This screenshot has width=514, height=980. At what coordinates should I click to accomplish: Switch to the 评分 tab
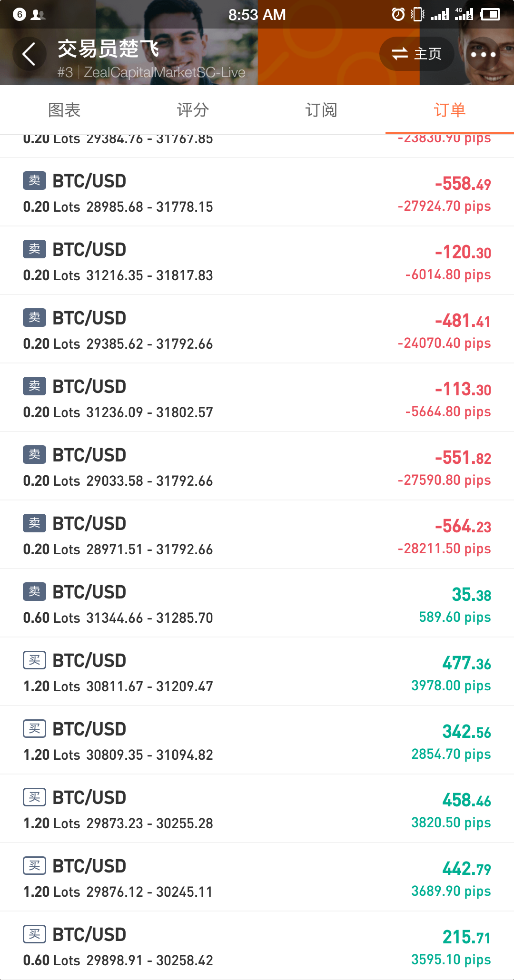pyautogui.click(x=193, y=110)
